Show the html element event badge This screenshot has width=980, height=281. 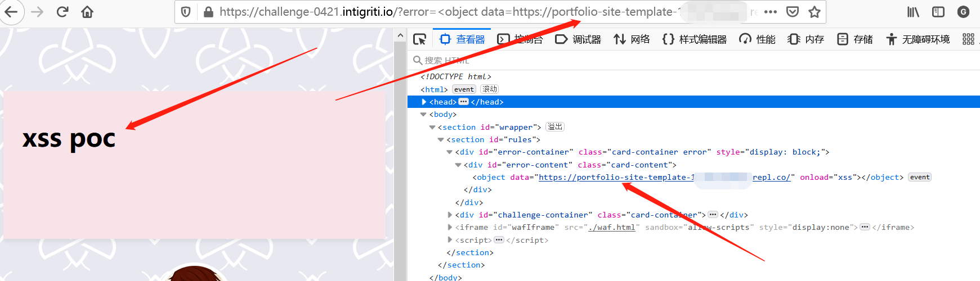point(464,89)
